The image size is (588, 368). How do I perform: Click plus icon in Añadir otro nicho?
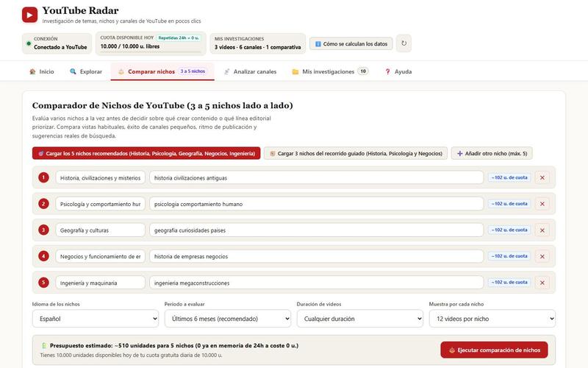[460, 153]
